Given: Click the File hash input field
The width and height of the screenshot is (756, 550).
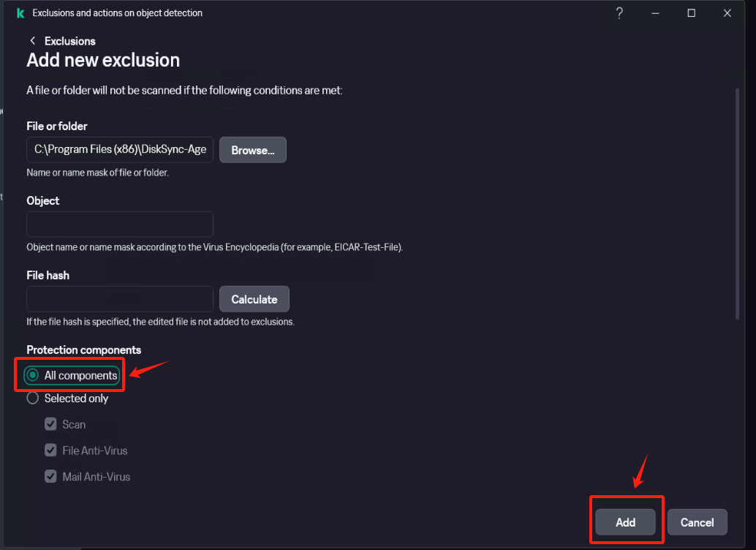Looking at the screenshot, I should click(x=120, y=299).
